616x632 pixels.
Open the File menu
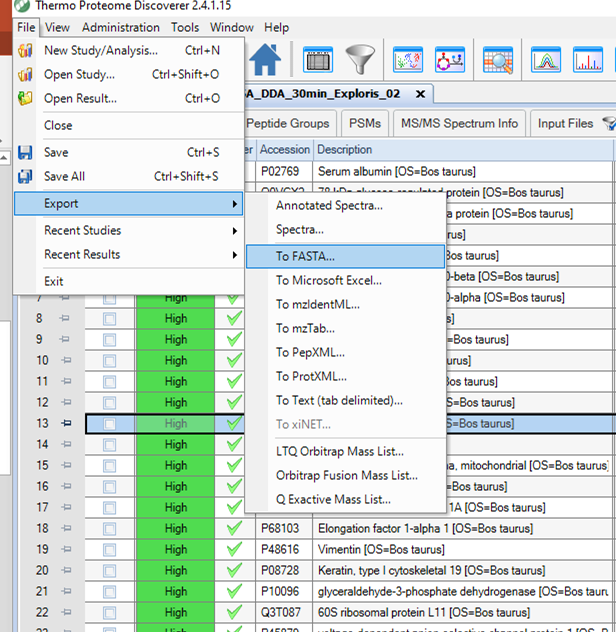point(26,27)
